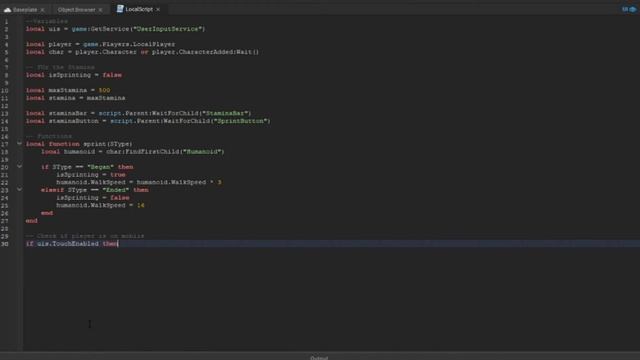Click the '-- Functions' comment line
Viewport: 640px width, 360px height.
[x=49, y=136]
